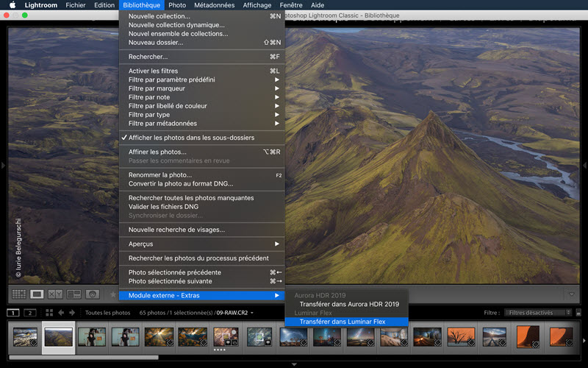This screenshot has height=368, width=588.
Task: Open the 'Filtres désactivés' filter dropdown
Action: pyautogui.click(x=539, y=313)
